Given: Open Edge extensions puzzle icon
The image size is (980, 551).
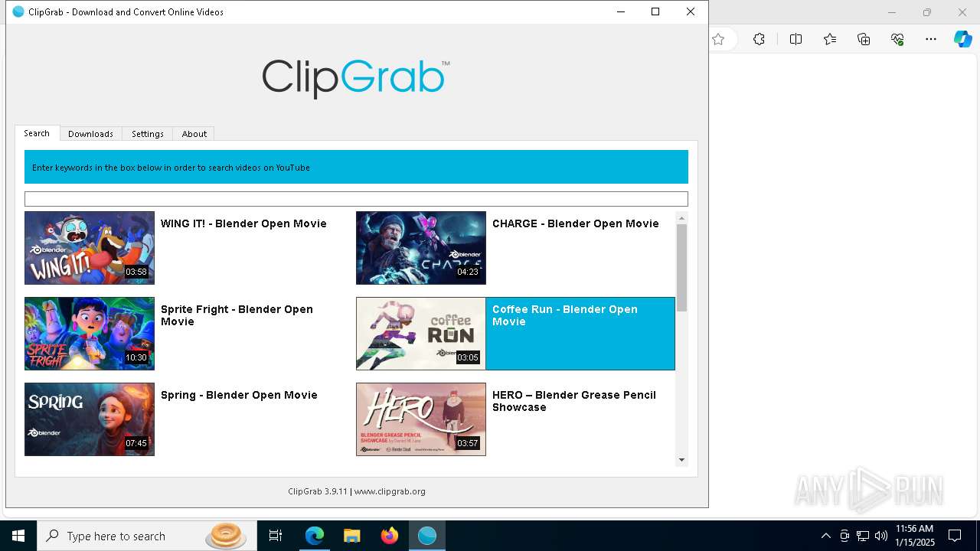Looking at the screenshot, I should (x=759, y=40).
